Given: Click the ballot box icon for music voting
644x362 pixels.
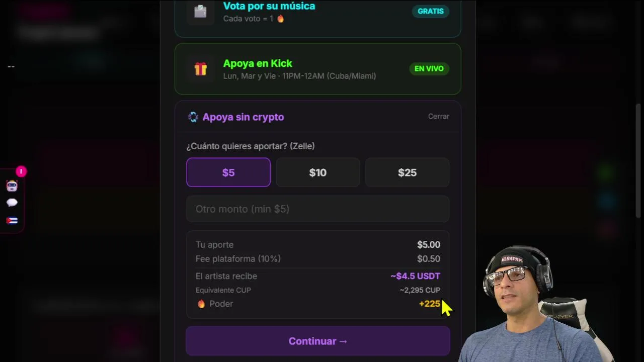Looking at the screenshot, I should [x=200, y=11].
